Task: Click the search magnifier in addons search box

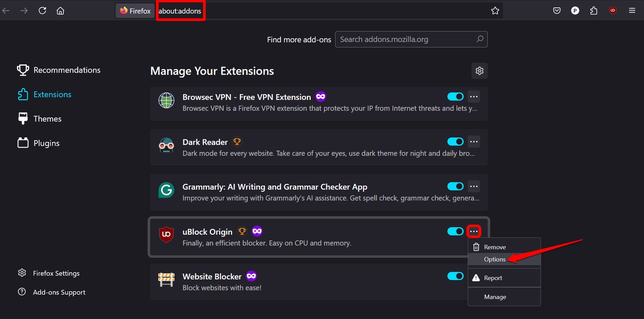Action: coord(480,39)
